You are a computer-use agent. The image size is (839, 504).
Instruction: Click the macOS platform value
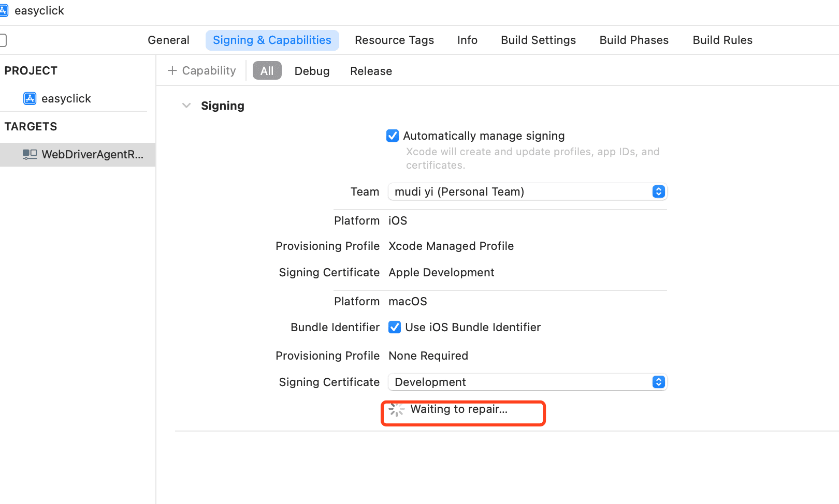pos(408,301)
